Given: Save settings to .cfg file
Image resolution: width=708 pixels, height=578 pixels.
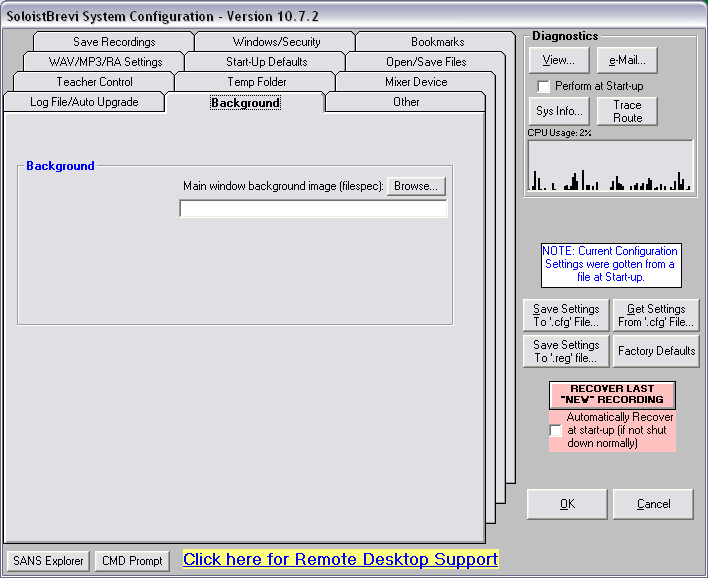Looking at the screenshot, I should 566,316.
